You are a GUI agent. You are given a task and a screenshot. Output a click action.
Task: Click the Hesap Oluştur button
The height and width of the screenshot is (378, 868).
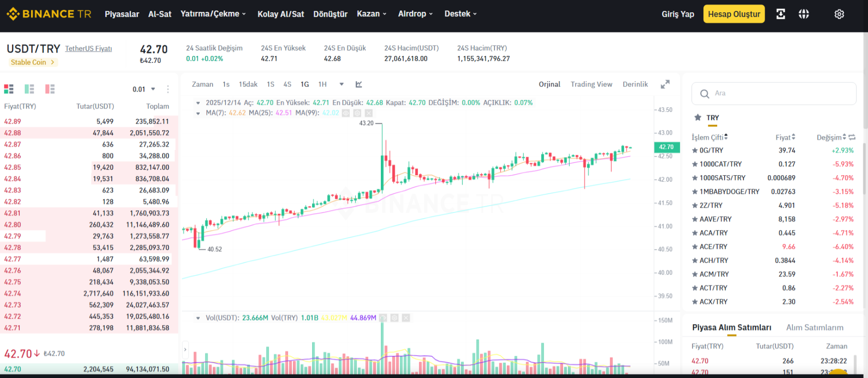[734, 14]
